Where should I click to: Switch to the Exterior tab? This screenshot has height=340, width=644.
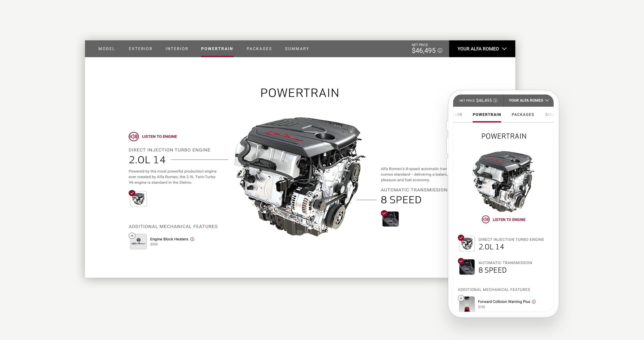click(x=140, y=49)
